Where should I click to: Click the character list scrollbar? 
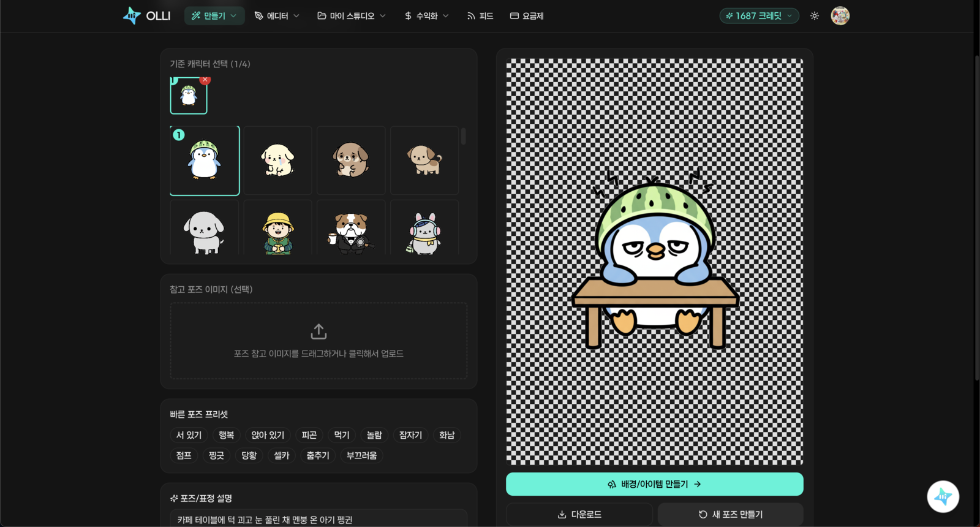pos(463,136)
